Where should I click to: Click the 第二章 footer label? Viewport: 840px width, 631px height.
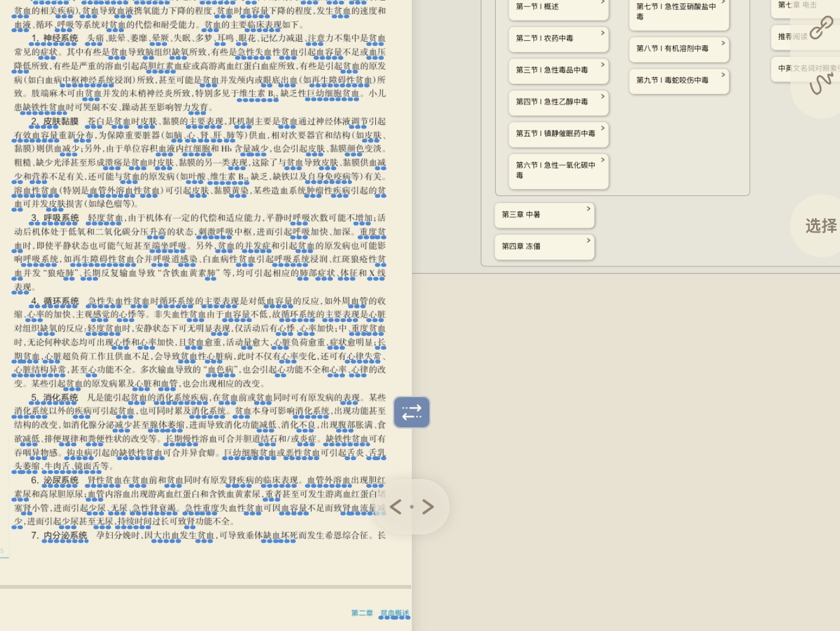click(x=362, y=613)
